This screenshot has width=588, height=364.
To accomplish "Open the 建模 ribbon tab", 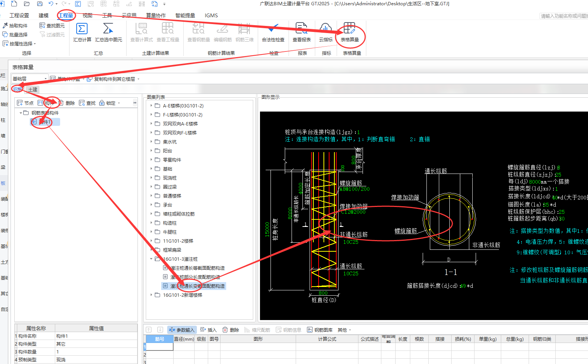I will (44, 15).
